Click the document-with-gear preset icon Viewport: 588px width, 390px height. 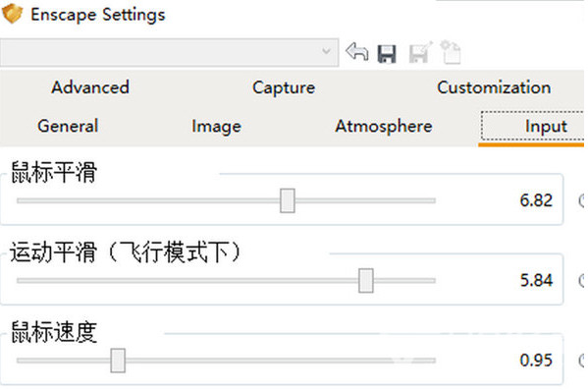coord(451,52)
